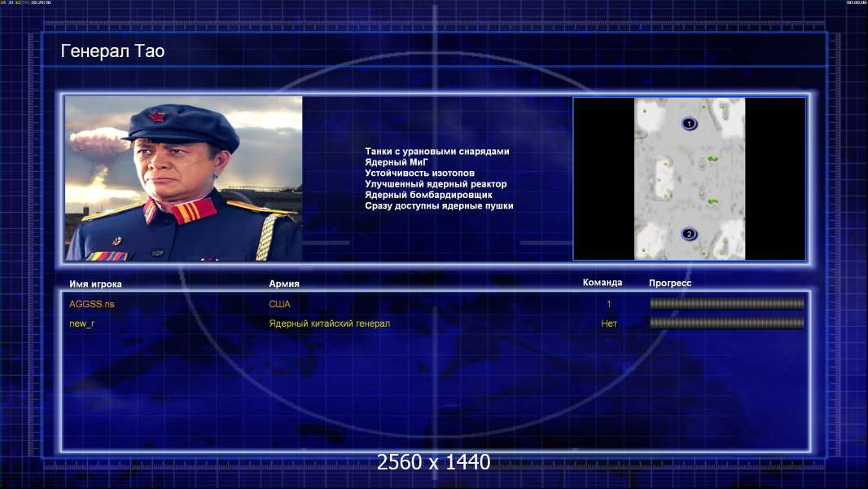
Task: Select player name AGGSS.ns
Action: point(92,304)
